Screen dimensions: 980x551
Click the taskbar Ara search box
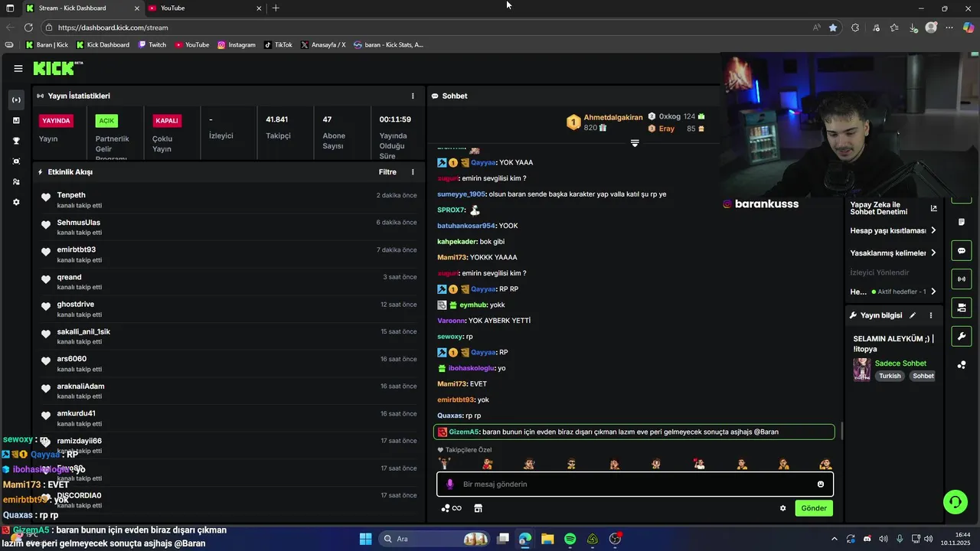(434, 539)
